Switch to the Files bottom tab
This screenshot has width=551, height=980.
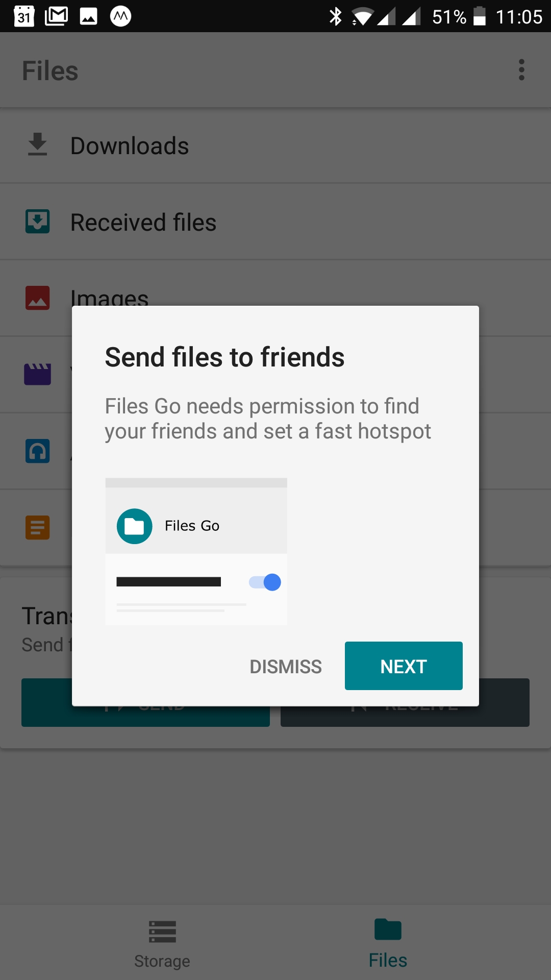[388, 944]
